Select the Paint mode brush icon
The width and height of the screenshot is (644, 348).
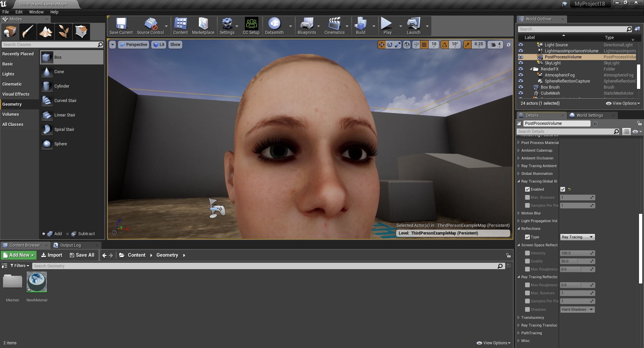(x=28, y=32)
